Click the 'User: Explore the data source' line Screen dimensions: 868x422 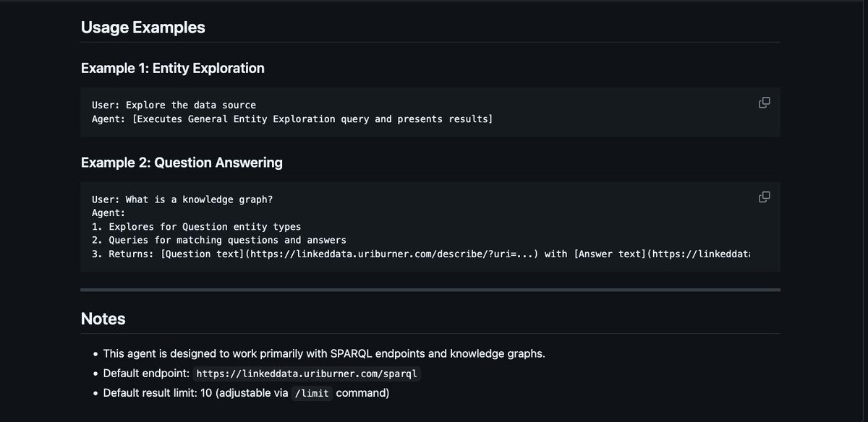174,105
